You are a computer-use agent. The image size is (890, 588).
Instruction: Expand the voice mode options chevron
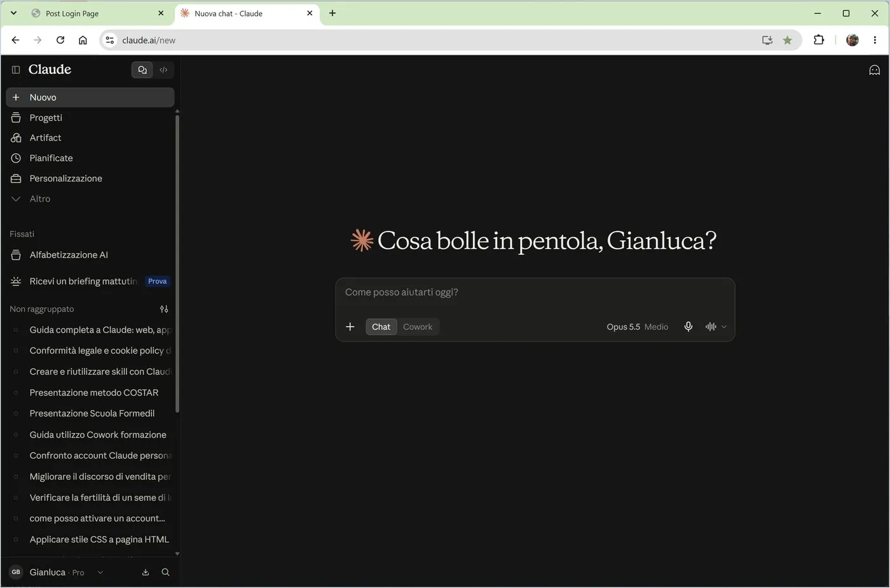[x=724, y=327]
